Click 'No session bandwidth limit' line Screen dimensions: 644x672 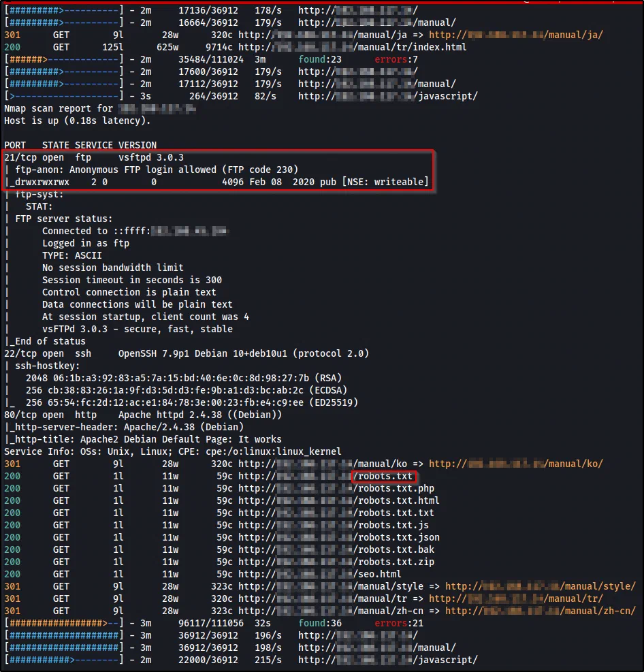113,268
